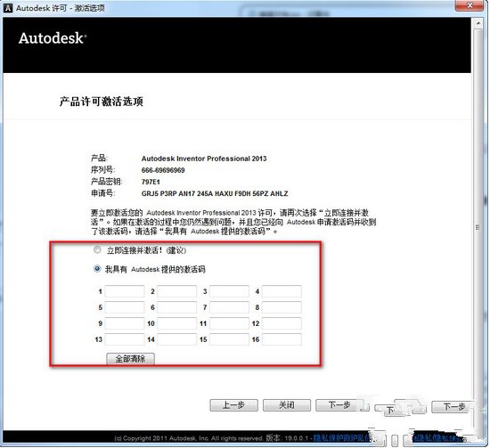Screen dimensions: 490x448
Task: Select 立即连接并激活 radio option
Action: (x=97, y=250)
